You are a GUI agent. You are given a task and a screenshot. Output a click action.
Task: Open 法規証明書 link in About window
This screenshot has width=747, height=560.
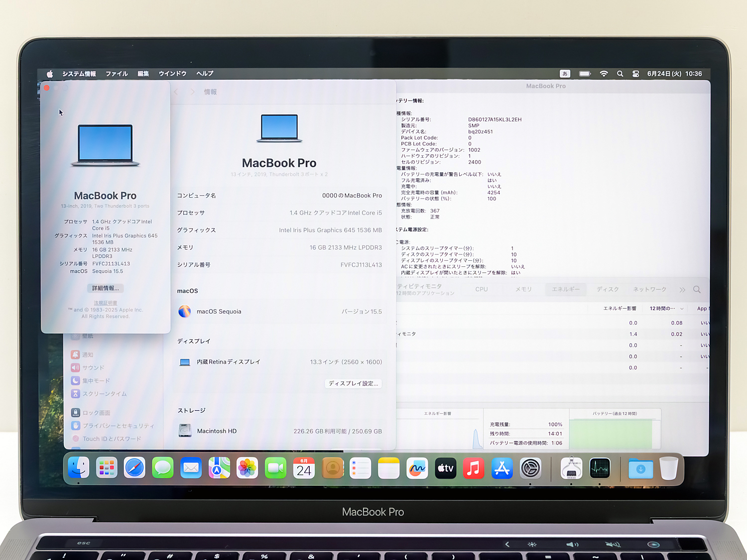(106, 303)
